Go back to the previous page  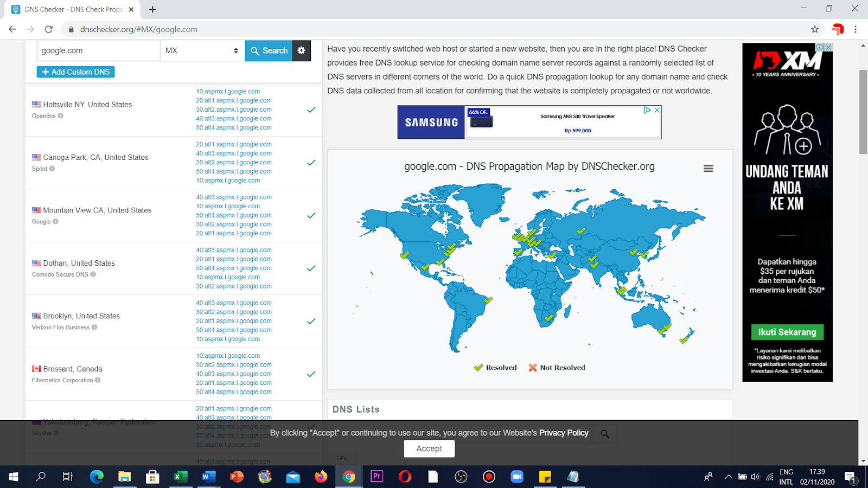(12, 29)
